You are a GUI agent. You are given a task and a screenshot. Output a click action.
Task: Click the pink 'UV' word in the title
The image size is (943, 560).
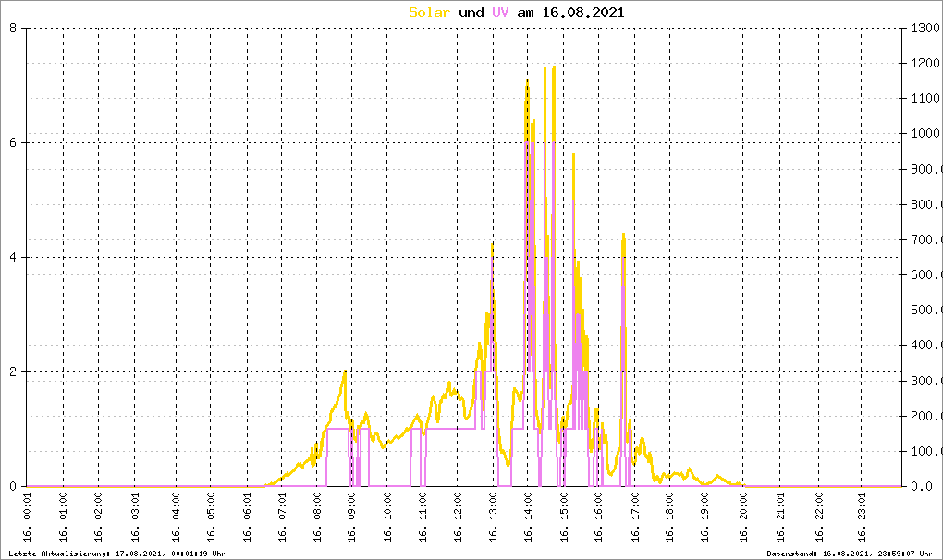(500, 13)
